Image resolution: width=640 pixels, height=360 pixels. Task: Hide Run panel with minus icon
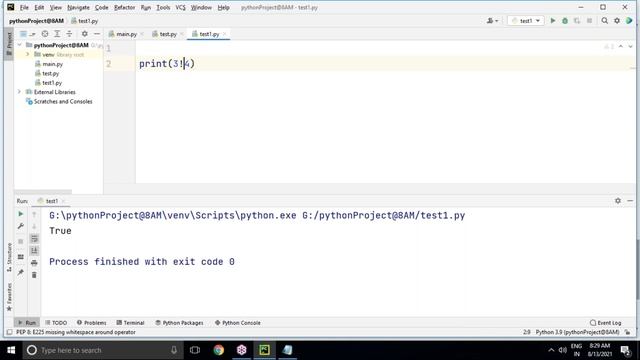(630, 201)
